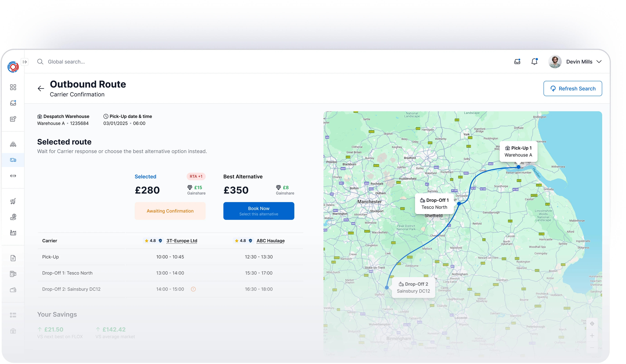Click the alternative price £350
Image resolution: width=626 pixels, height=364 pixels.
coord(236,190)
